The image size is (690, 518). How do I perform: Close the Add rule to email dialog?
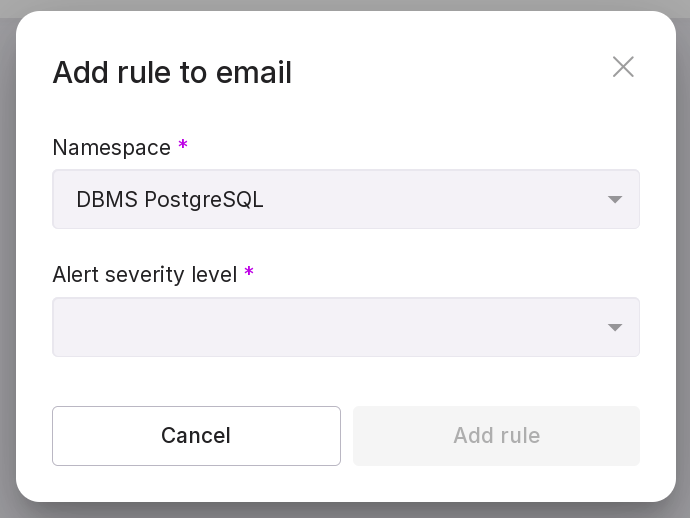pos(623,67)
